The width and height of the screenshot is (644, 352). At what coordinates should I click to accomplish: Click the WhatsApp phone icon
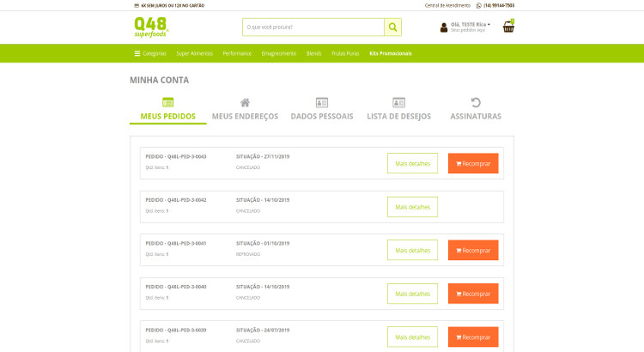click(478, 6)
